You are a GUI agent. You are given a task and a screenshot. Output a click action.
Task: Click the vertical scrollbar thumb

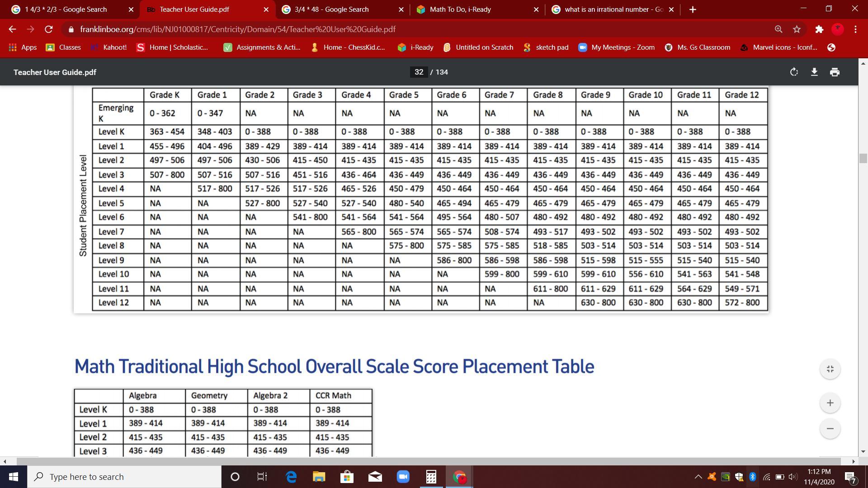[863, 159]
